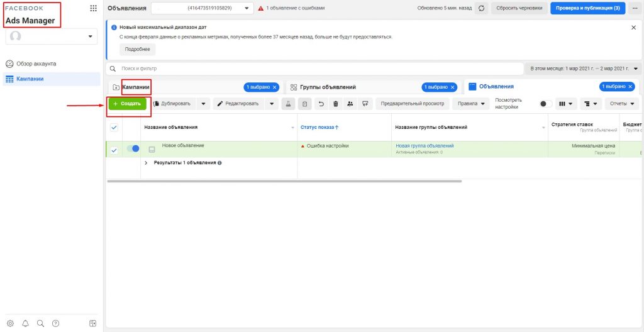Viewport: 644px width, 332px height.
Task: Click the sidebar search magnifier icon
Action: click(40, 323)
